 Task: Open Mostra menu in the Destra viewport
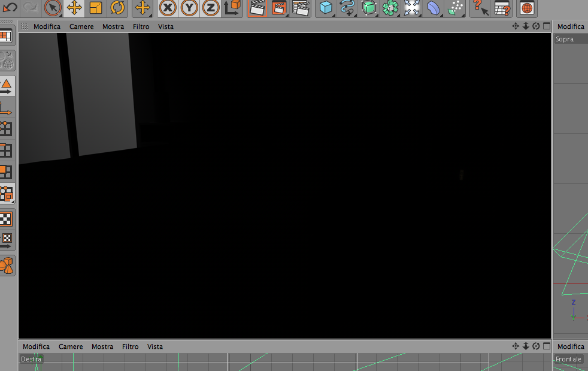(102, 346)
